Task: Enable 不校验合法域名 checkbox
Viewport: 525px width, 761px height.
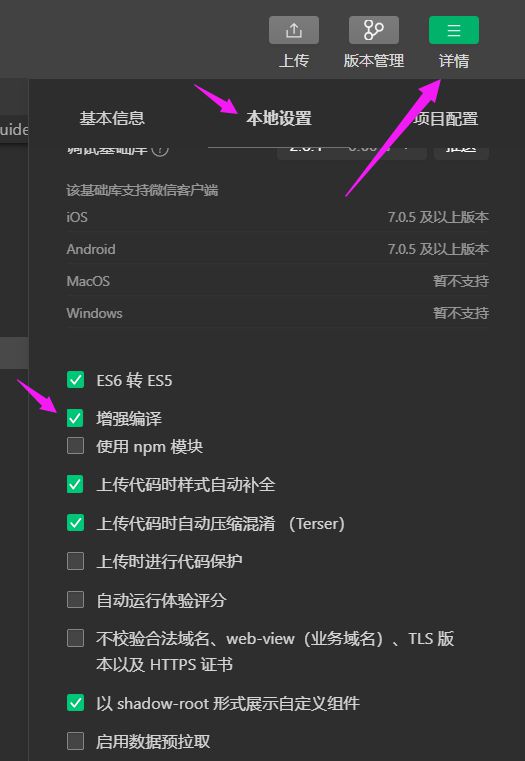Action: click(75, 638)
